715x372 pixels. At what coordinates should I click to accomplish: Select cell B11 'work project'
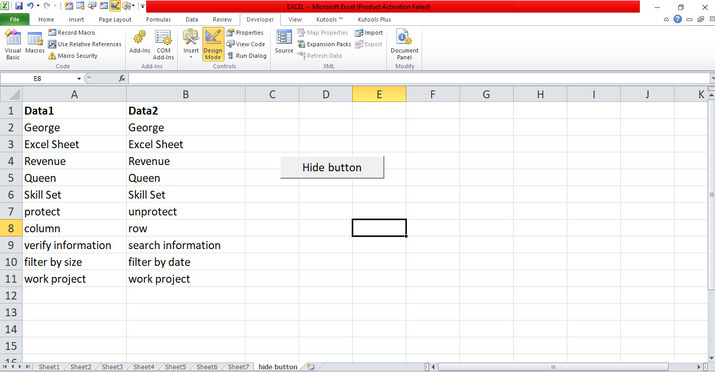pyautogui.click(x=186, y=279)
